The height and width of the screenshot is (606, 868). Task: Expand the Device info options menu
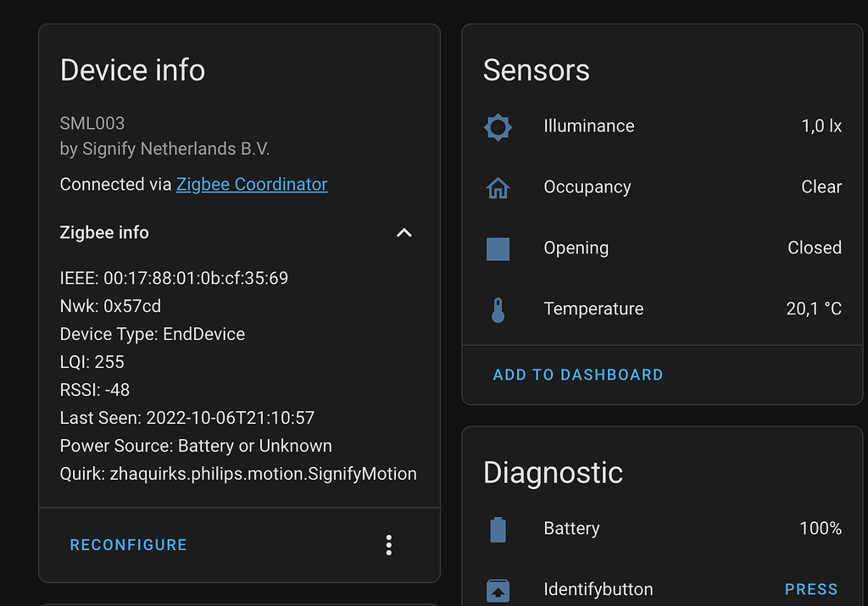pos(388,545)
